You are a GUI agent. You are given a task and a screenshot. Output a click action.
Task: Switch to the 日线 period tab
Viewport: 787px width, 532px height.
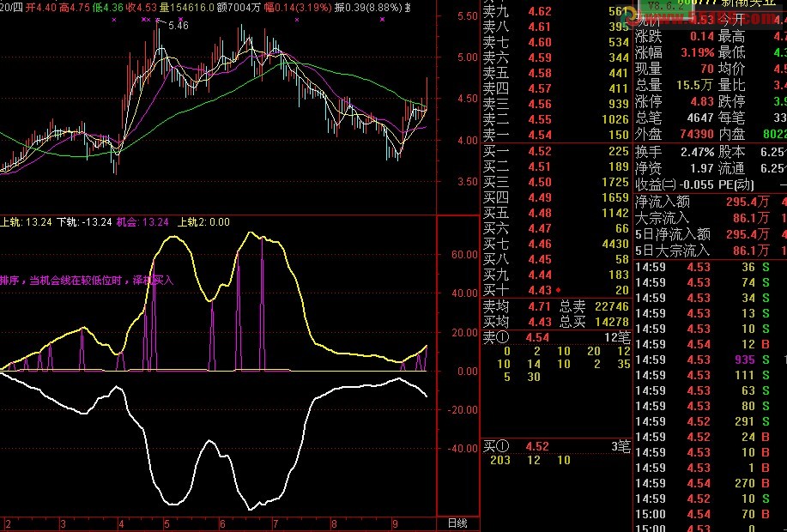coord(457,523)
